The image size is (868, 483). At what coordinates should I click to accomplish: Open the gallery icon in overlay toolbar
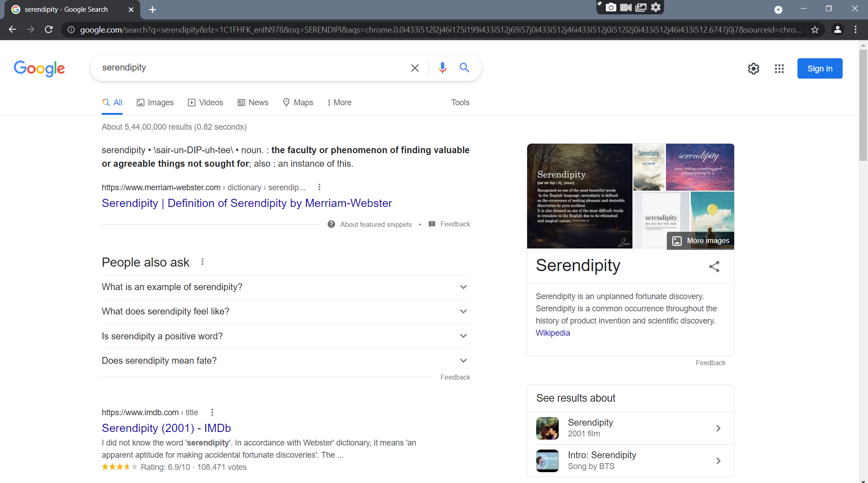pyautogui.click(x=641, y=7)
